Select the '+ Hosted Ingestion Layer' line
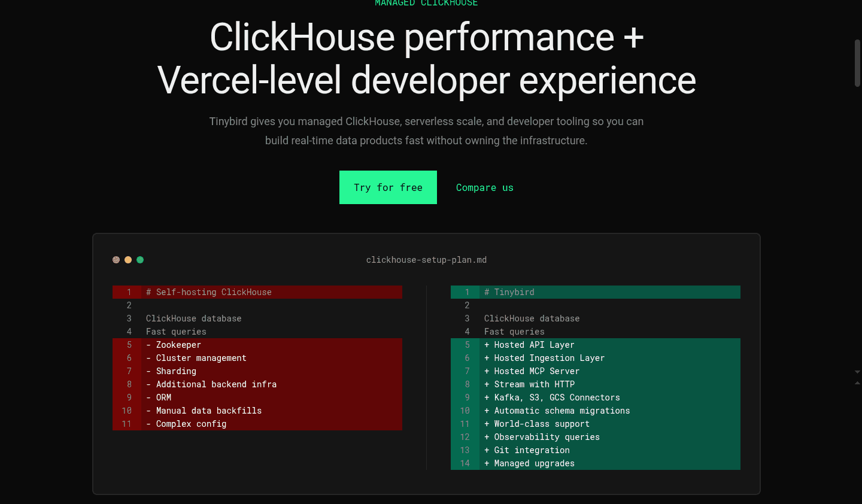Screen dimensions: 862x504 tap(596, 358)
